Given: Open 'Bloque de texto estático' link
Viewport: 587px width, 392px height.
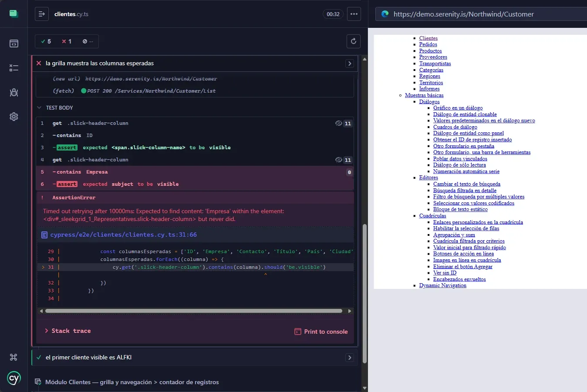Looking at the screenshot, I should click(x=460, y=209).
